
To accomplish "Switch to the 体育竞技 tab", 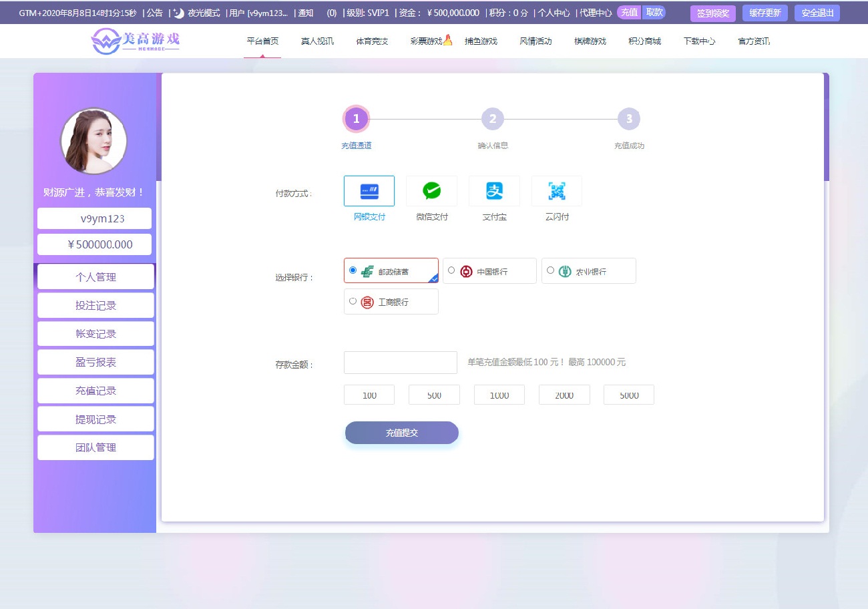I will tap(371, 41).
